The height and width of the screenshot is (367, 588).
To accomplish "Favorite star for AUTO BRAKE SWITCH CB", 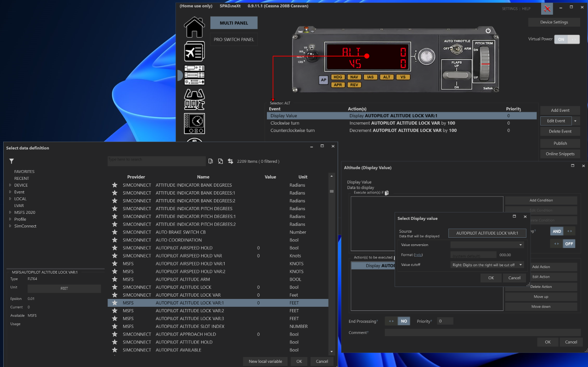I will pyautogui.click(x=114, y=232).
